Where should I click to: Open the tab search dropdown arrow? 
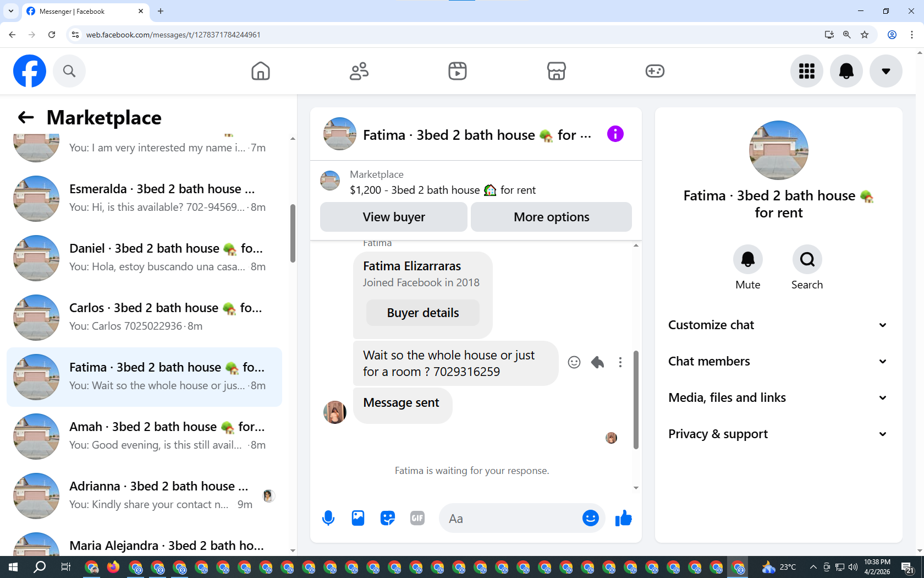point(11,11)
